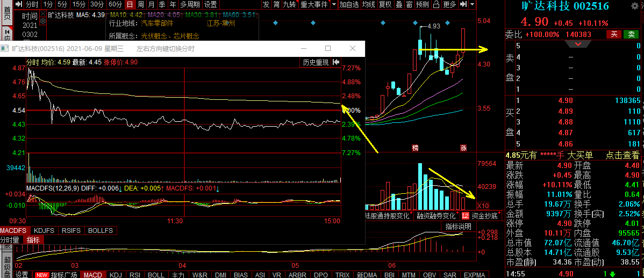Click the blue diamond event marker above 4.93
The image size is (644, 278).
(415, 23)
